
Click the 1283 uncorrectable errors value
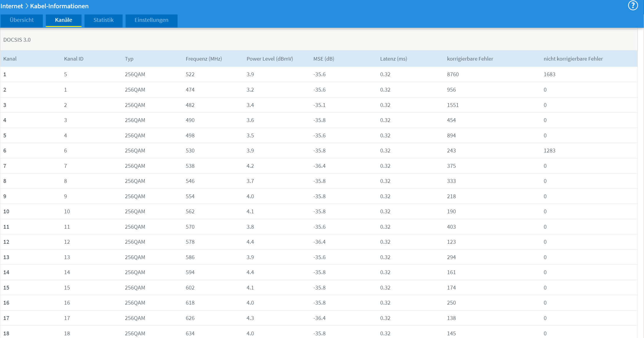click(x=549, y=151)
